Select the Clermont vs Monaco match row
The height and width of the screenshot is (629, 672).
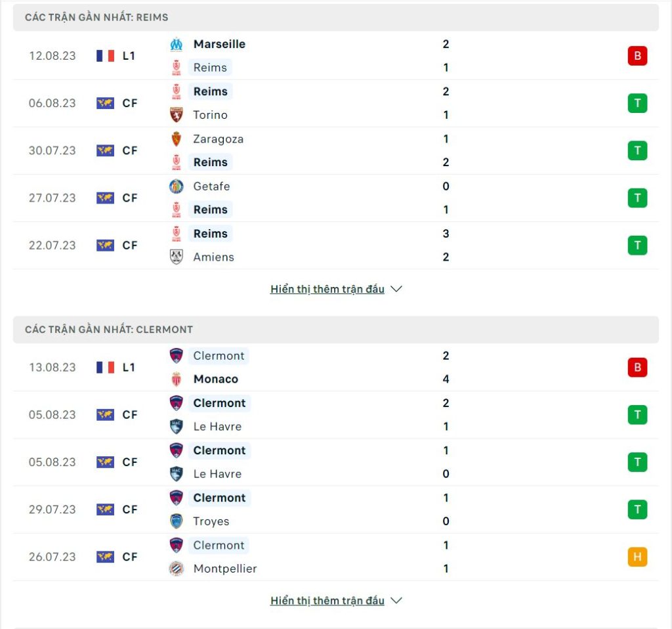click(x=335, y=368)
